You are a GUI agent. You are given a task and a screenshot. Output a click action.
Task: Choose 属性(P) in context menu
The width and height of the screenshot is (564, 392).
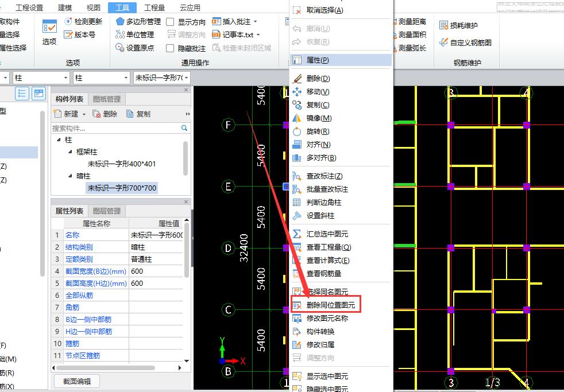click(x=341, y=60)
